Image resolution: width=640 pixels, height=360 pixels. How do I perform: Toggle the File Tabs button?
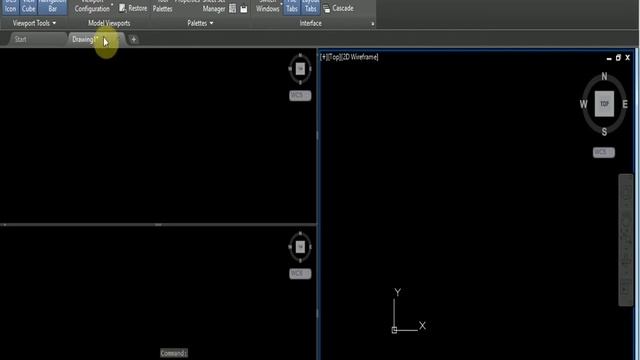pos(291,7)
